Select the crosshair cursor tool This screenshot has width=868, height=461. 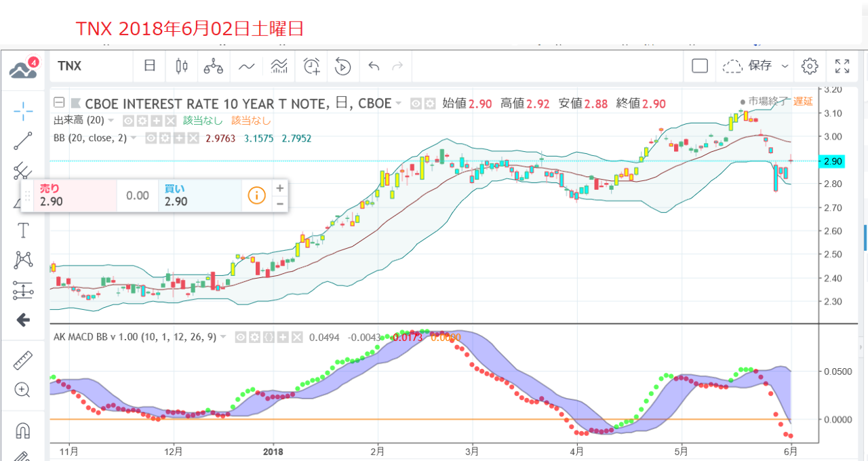point(23,111)
